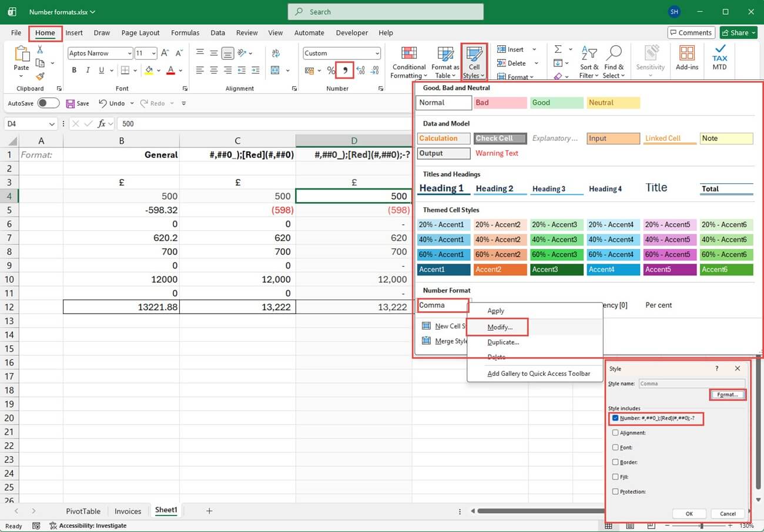
Task: Click the Insert Function fx icon
Action: point(102,124)
